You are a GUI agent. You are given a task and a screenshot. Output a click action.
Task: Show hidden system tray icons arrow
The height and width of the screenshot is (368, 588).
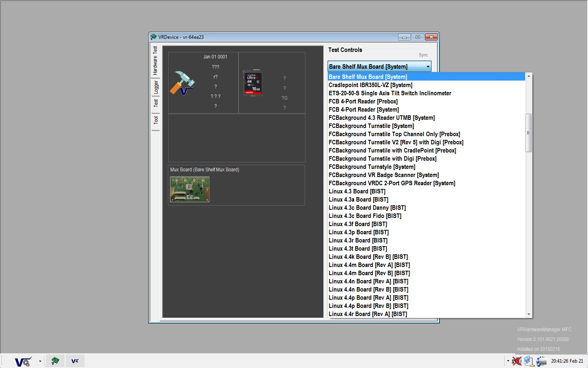click(508, 361)
